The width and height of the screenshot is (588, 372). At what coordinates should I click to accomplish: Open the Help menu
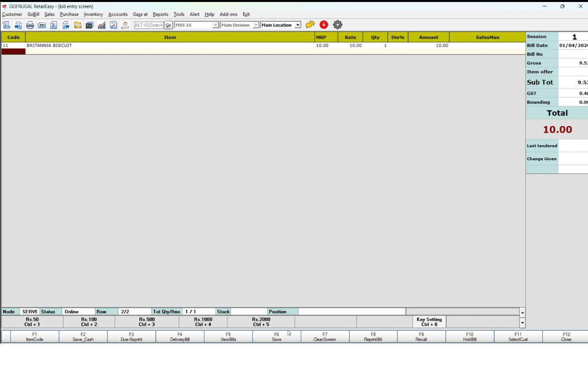[209, 14]
